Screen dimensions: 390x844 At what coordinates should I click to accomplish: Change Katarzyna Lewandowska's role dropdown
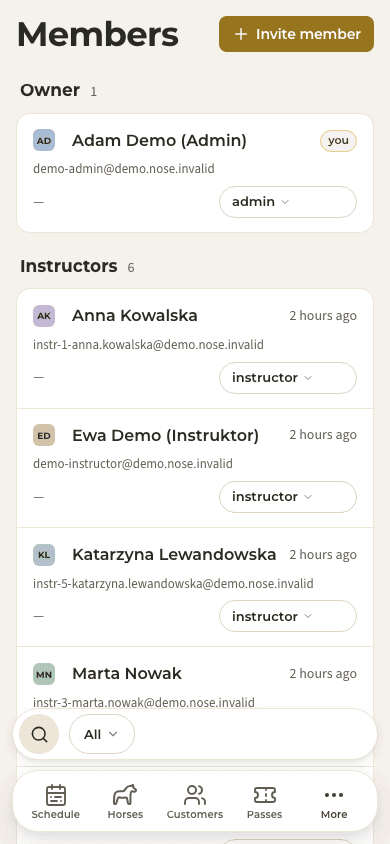tap(288, 616)
